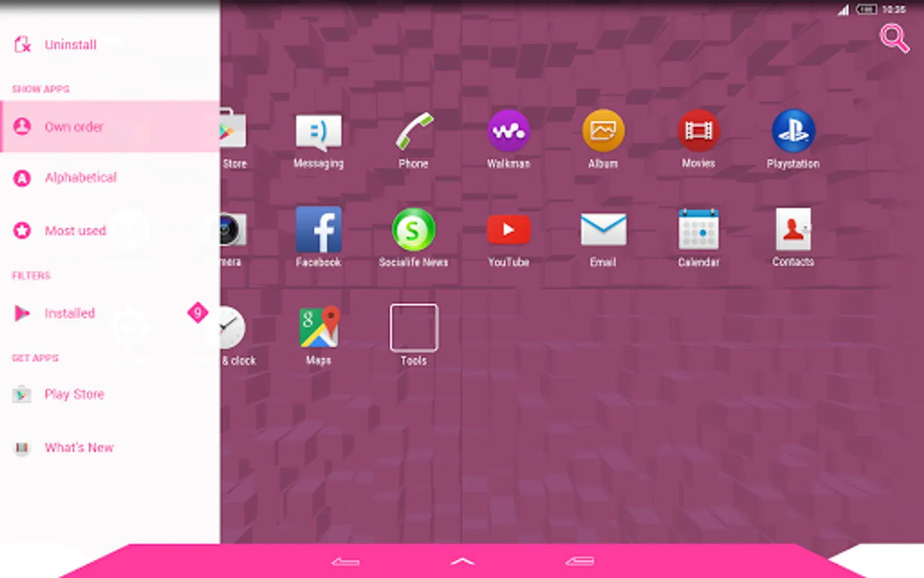Tap the recent apps navigation button
924x578 pixels.
[x=579, y=562]
